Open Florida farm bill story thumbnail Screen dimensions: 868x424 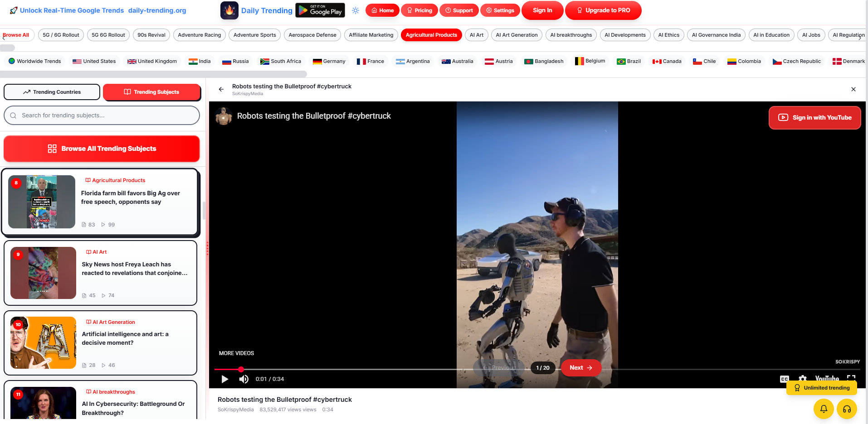point(42,202)
